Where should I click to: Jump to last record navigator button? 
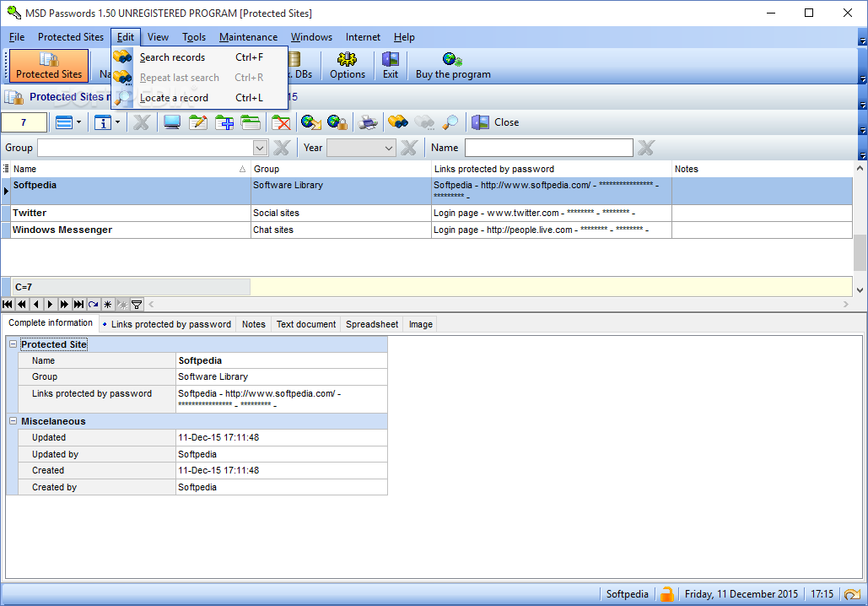click(78, 304)
